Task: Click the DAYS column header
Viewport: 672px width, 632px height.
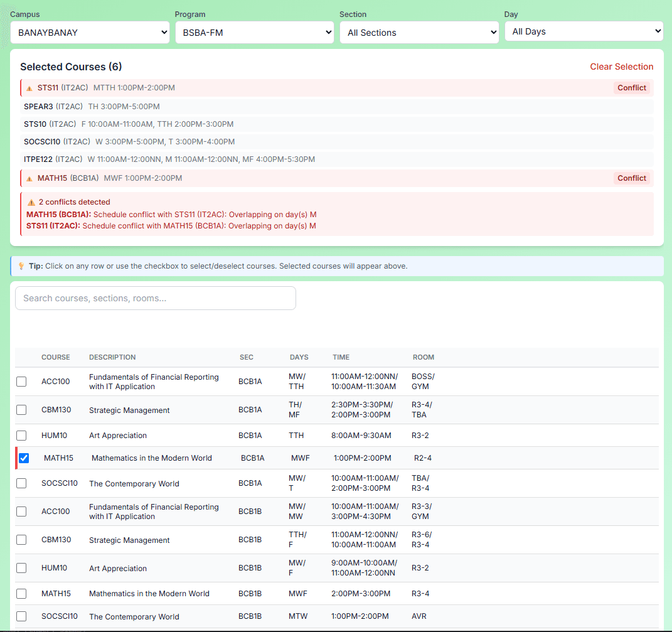Action: 299,358
